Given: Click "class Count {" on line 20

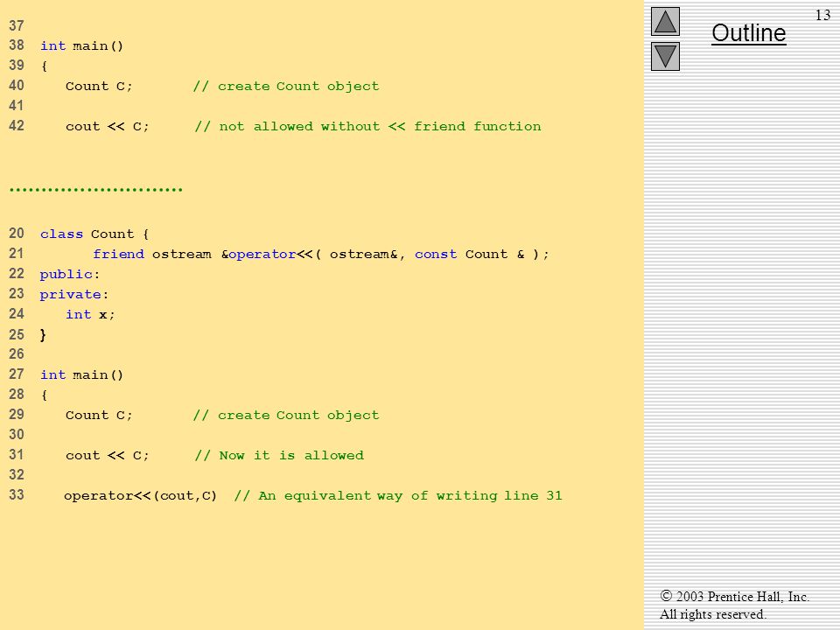Looking at the screenshot, I should 94,234.
